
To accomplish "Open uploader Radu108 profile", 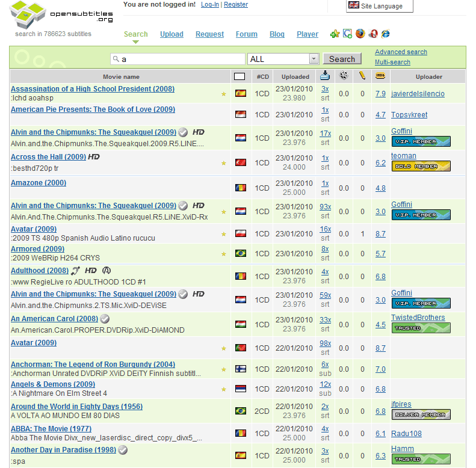I will (406, 434).
